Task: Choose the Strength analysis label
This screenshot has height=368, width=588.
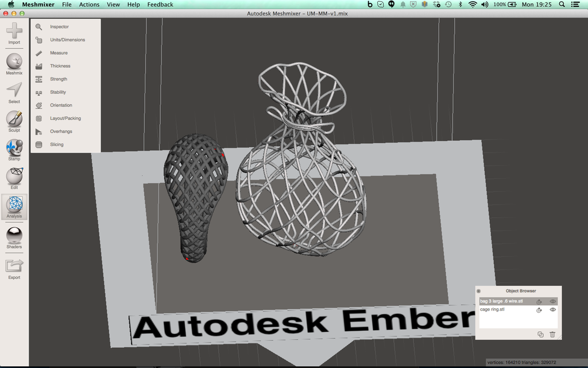Action: coord(59,79)
